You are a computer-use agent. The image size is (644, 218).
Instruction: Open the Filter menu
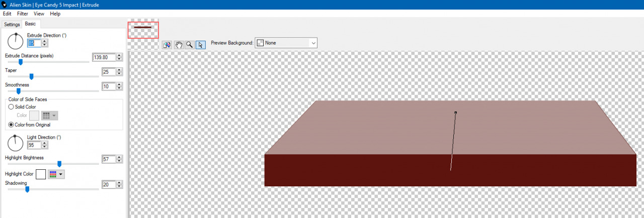23,14
